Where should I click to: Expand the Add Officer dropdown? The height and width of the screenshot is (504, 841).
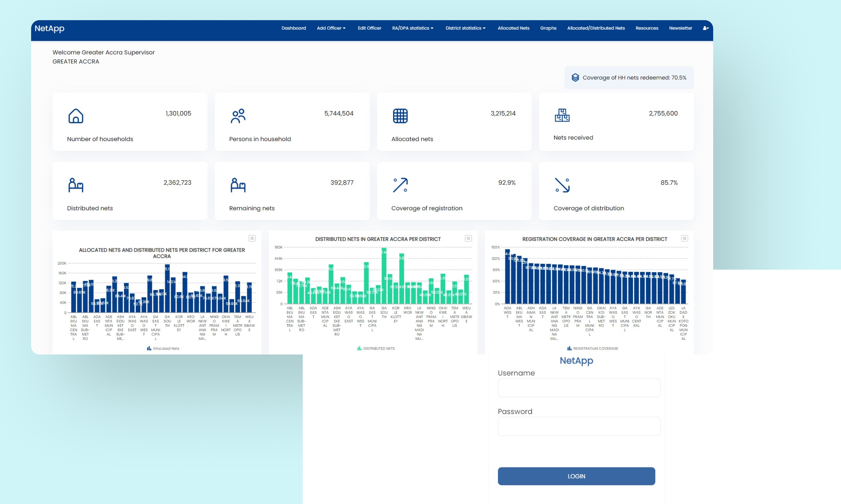pos(331,28)
